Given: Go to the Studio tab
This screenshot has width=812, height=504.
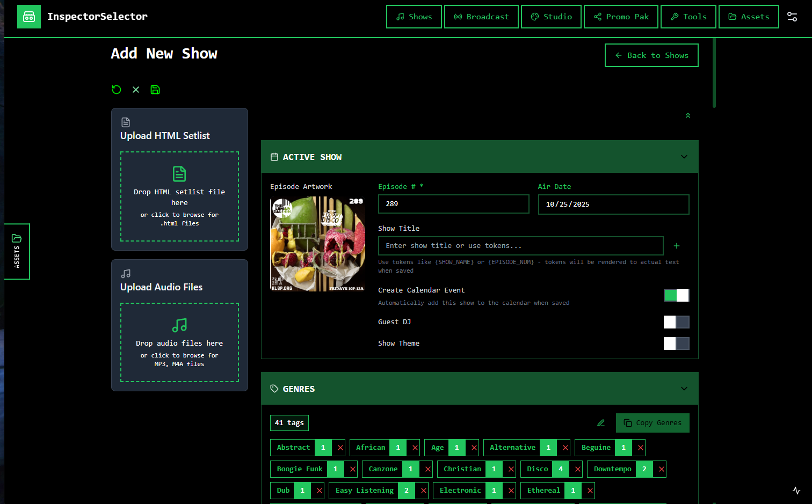Looking at the screenshot, I should 551,17.
